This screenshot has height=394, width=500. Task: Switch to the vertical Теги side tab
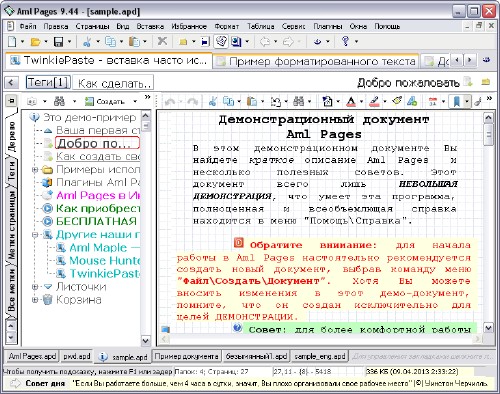tap(11, 170)
